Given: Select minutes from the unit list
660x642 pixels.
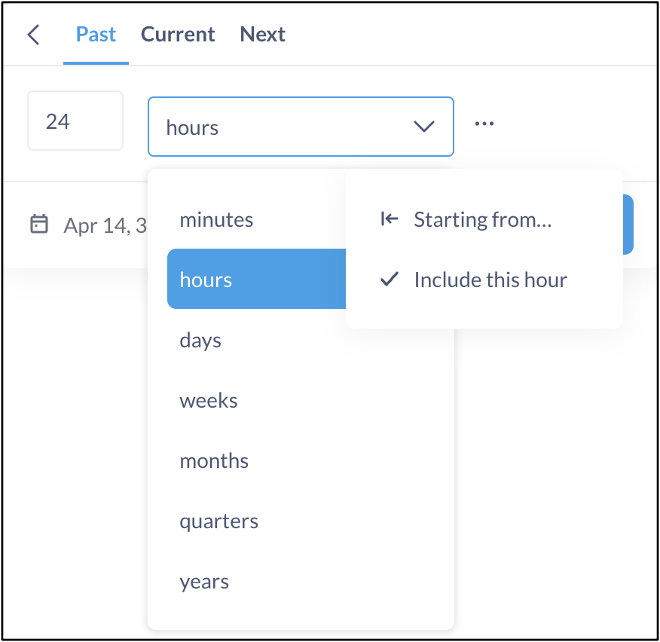Looking at the screenshot, I should tap(256, 219).
